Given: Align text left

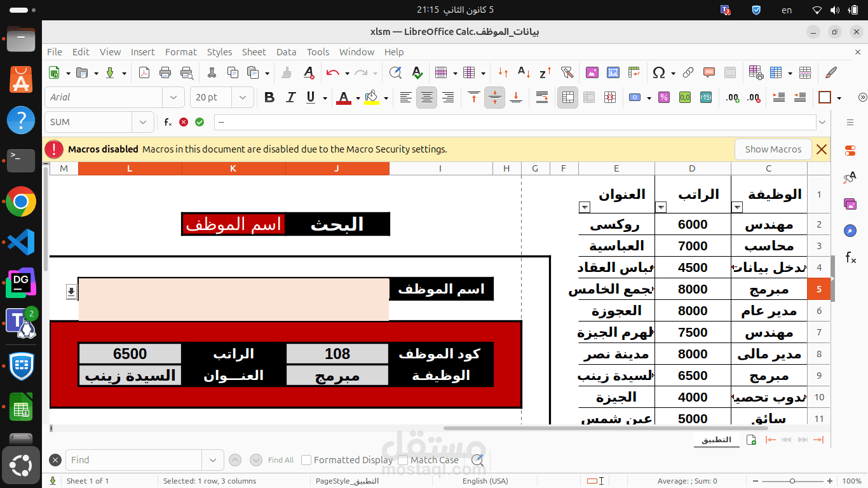Looking at the screenshot, I should click(x=405, y=97).
